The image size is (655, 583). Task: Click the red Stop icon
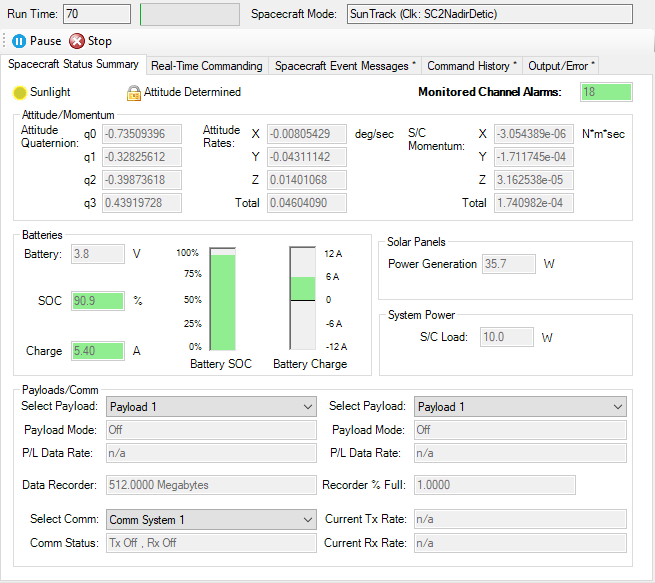(x=77, y=41)
